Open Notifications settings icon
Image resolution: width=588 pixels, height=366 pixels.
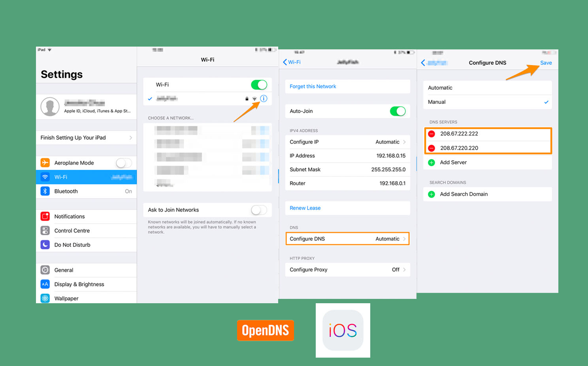tap(45, 216)
